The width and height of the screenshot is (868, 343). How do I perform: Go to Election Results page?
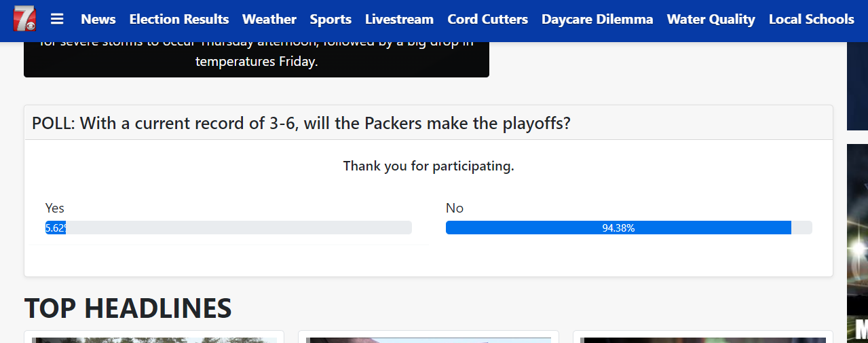[179, 19]
